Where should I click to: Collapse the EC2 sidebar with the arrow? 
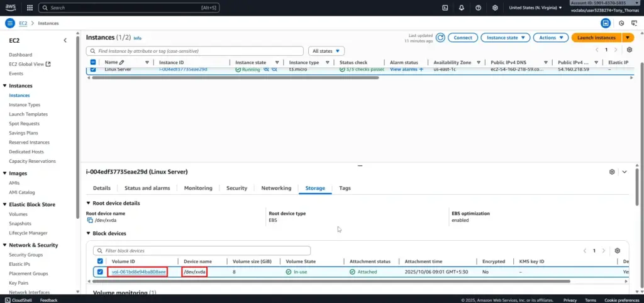tap(65, 40)
